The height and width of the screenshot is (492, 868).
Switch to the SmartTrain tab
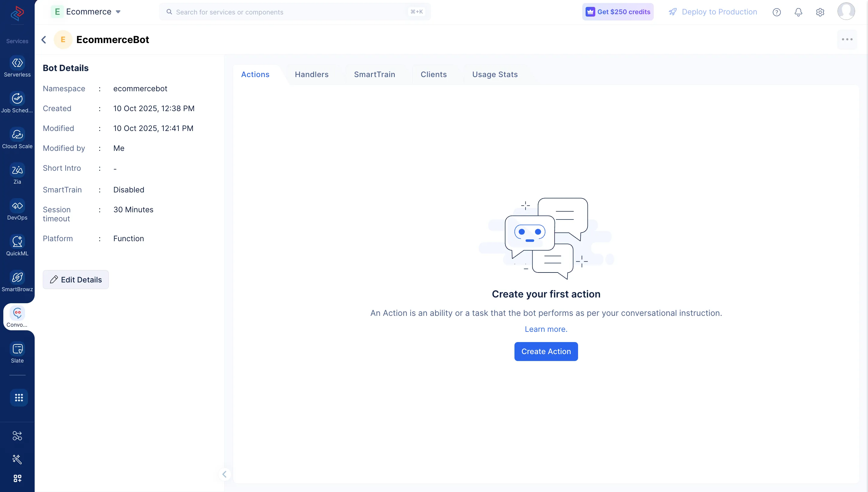coord(374,74)
